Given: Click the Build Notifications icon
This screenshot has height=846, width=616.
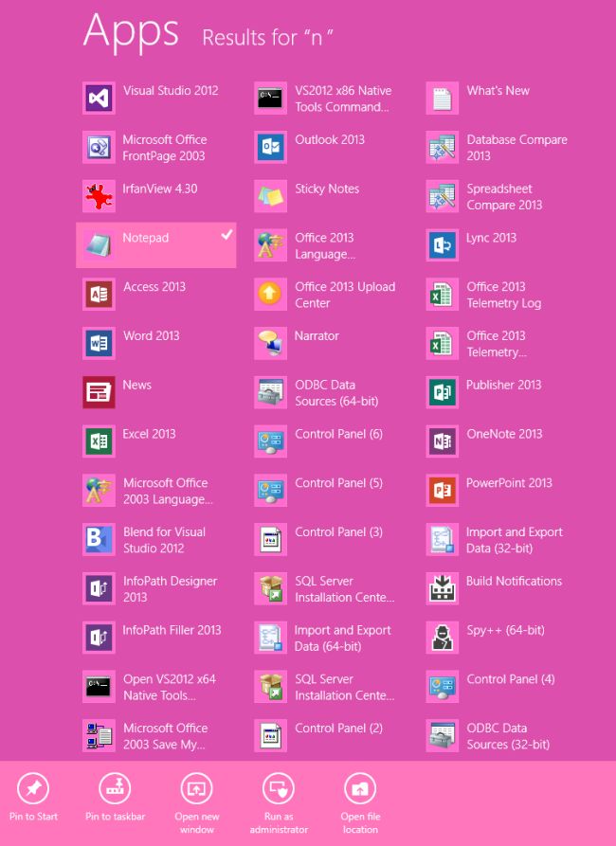Looking at the screenshot, I should click(443, 588).
